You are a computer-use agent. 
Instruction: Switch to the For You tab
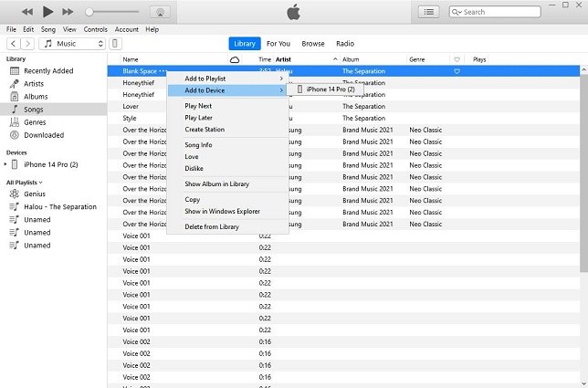click(278, 44)
